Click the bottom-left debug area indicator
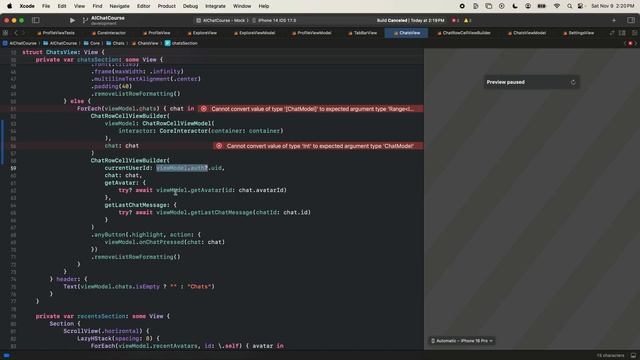This screenshot has height=360, width=640. pos(7,356)
